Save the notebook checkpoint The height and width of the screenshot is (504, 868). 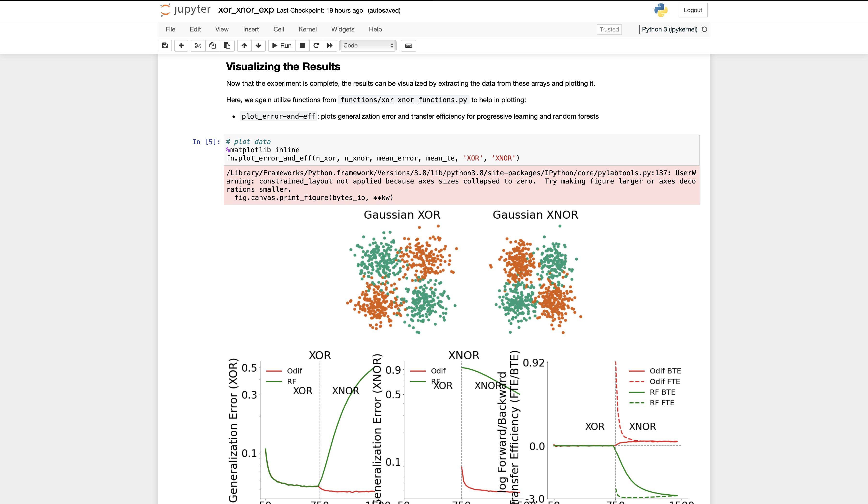point(165,46)
